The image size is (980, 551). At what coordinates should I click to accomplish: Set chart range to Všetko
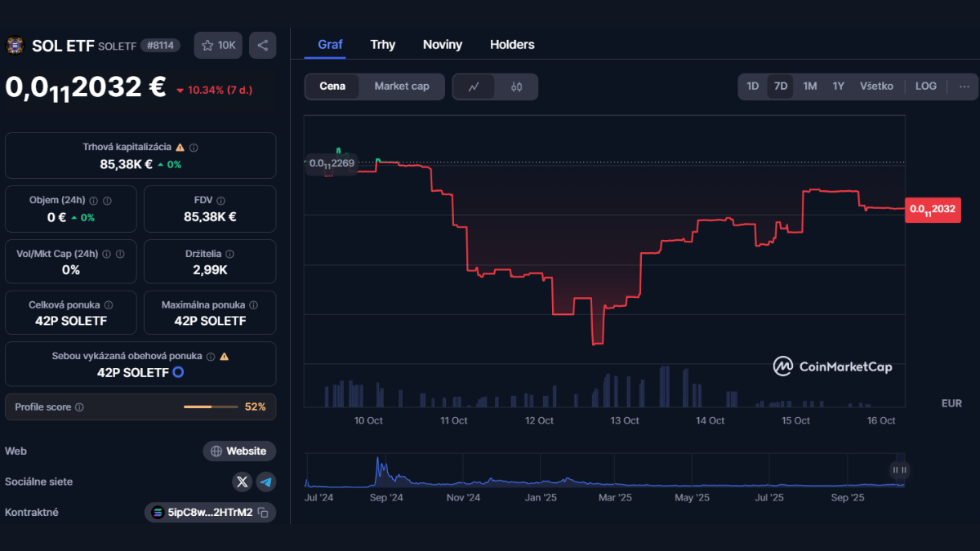[x=876, y=87]
